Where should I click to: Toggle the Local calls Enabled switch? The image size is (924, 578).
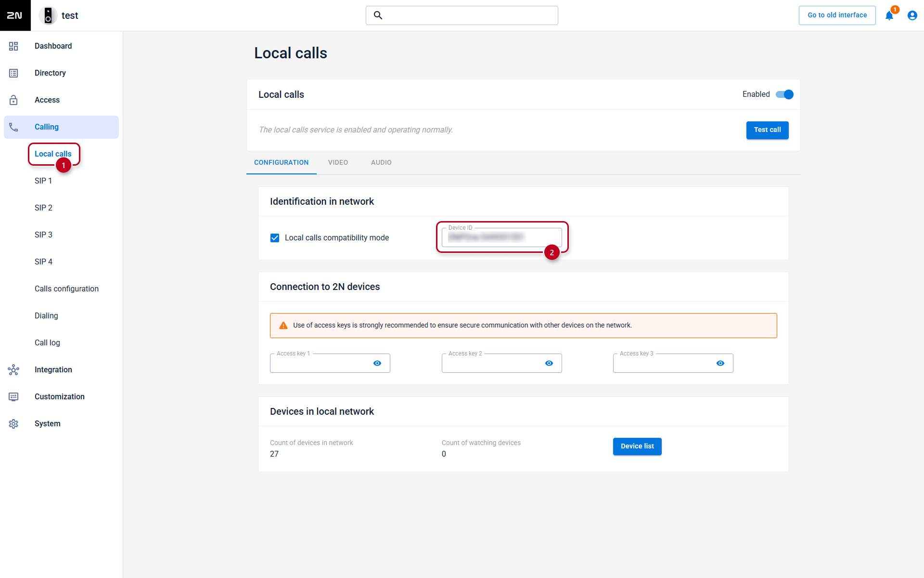coord(784,94)
